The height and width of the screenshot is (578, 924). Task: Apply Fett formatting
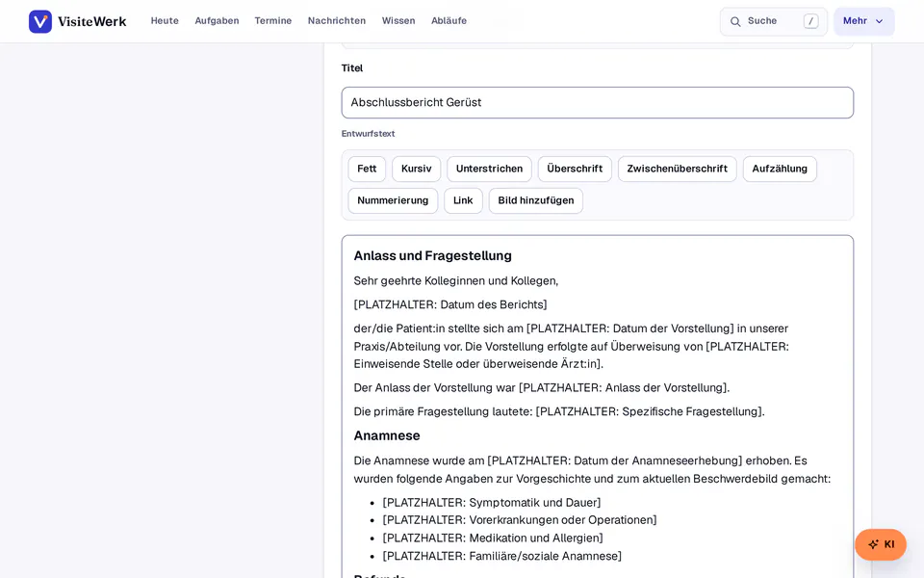tap(367, 169)
